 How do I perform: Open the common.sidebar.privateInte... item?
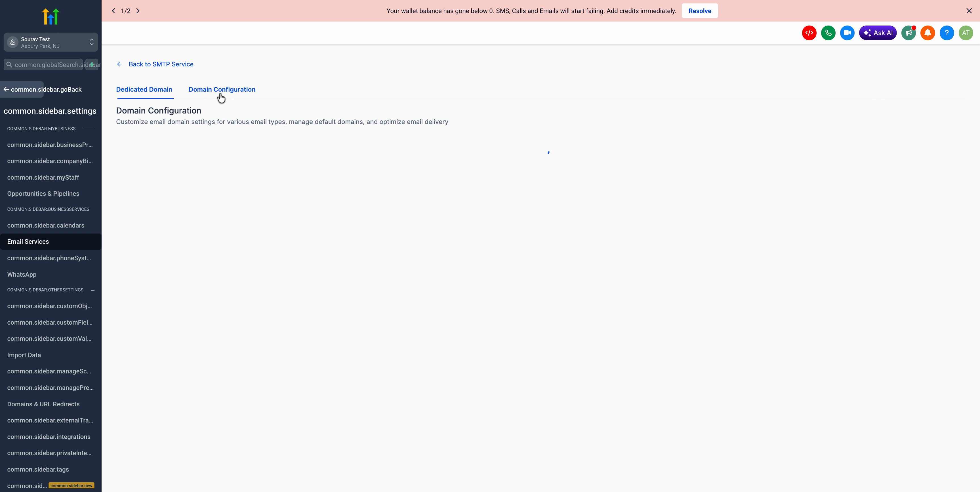[51, 453]
